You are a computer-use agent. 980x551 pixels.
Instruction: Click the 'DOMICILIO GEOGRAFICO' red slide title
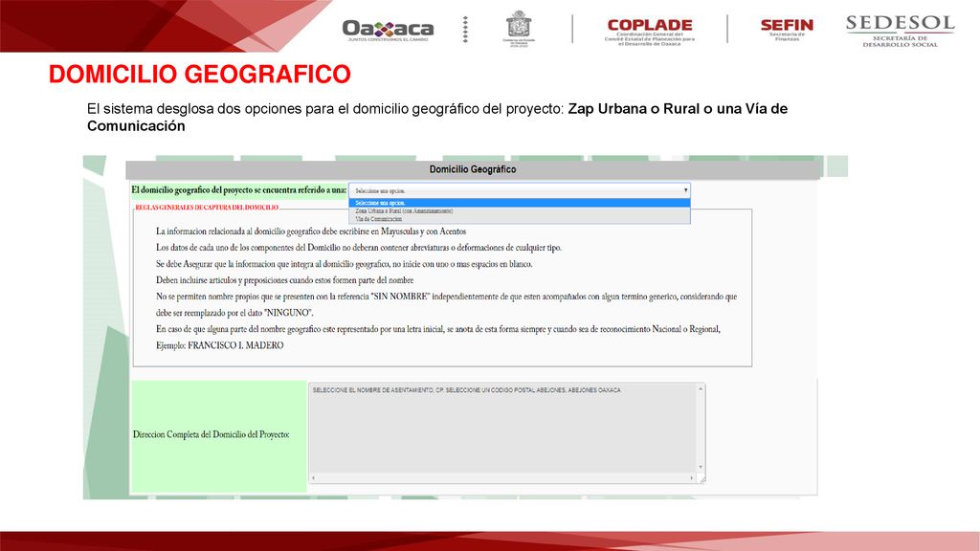coord(200,75)
